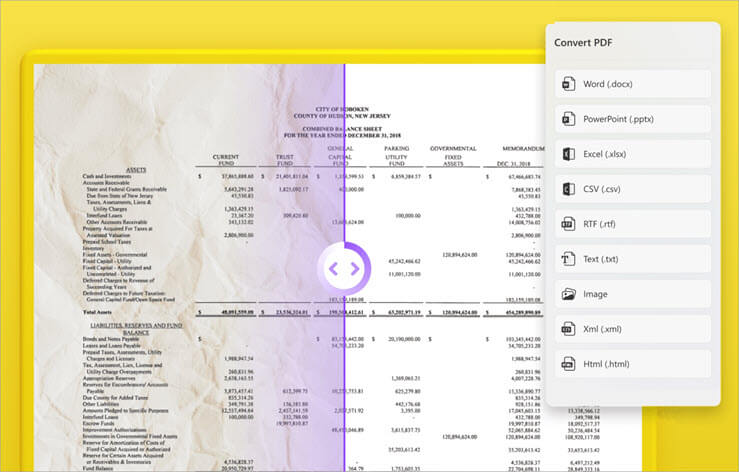Select Html (.html) conversion
Image resolution: width=739 pixels, height=472 pixels.
coord(633,364)
